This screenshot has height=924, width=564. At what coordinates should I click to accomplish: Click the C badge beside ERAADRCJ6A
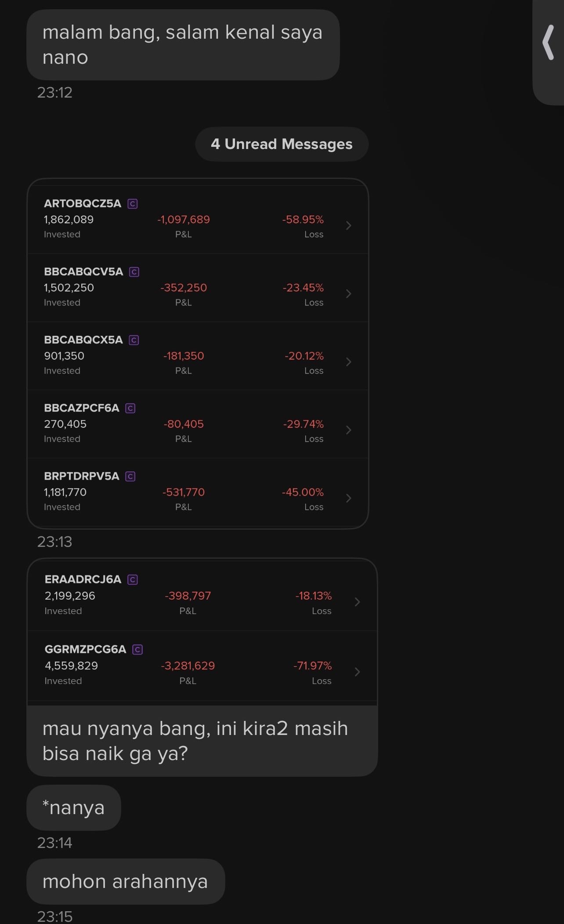[x=133, y=579]
